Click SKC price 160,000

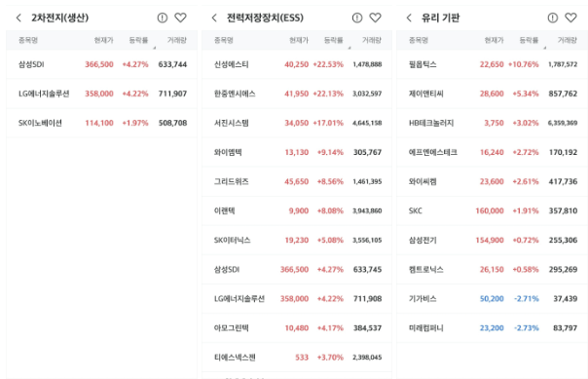pyautogui.click(x=490, y=210)
